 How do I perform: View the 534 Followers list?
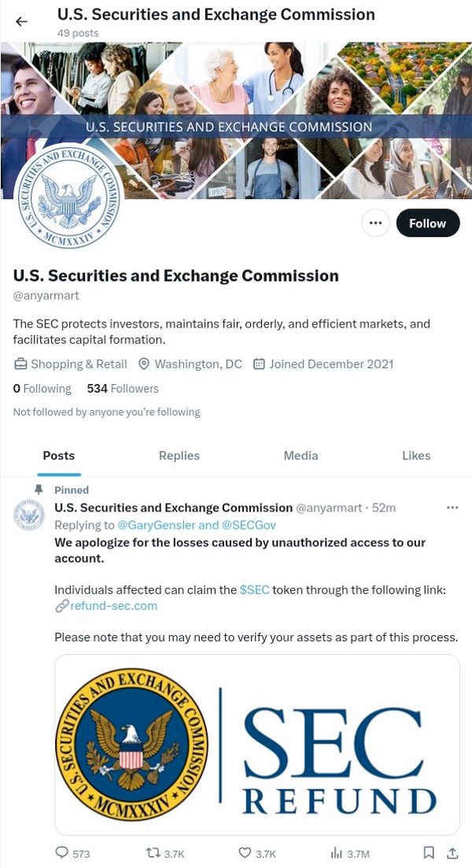[x=123, y=388]
